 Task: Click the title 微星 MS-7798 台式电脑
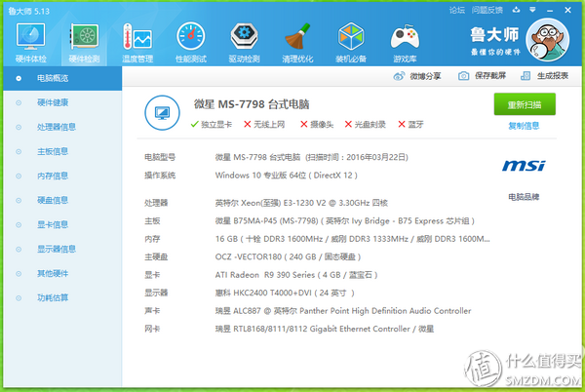[x=252, y=104]
